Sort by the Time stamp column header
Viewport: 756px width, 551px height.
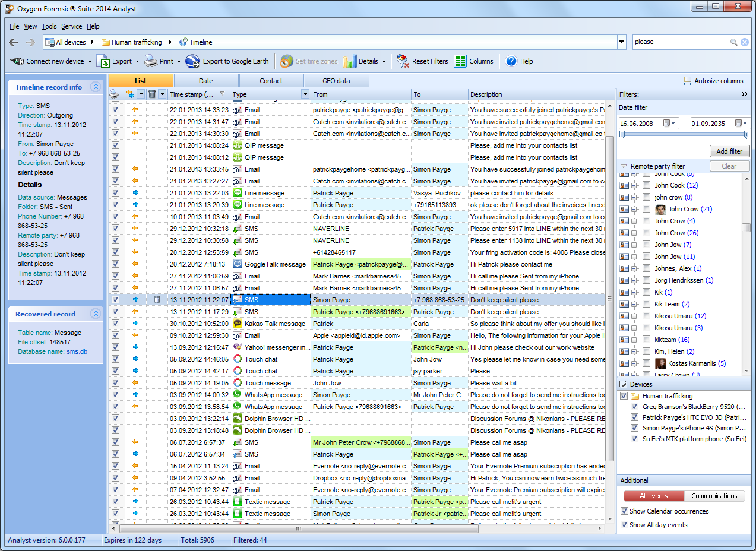(198, 94)
